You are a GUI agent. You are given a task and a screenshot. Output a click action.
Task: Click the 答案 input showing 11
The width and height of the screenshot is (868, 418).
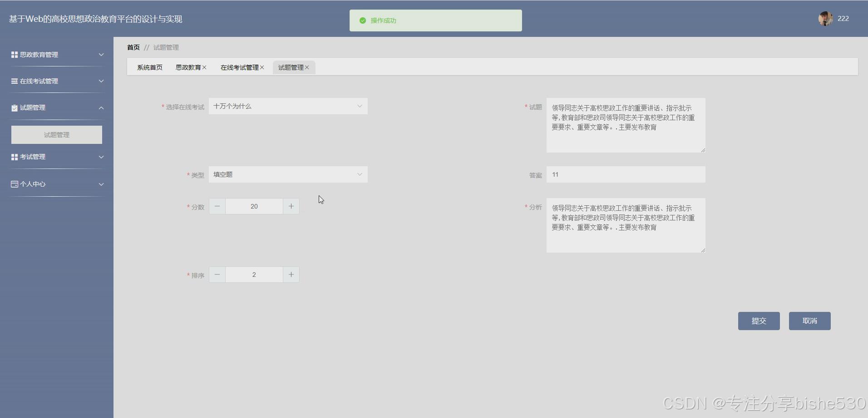click(626, 174)
